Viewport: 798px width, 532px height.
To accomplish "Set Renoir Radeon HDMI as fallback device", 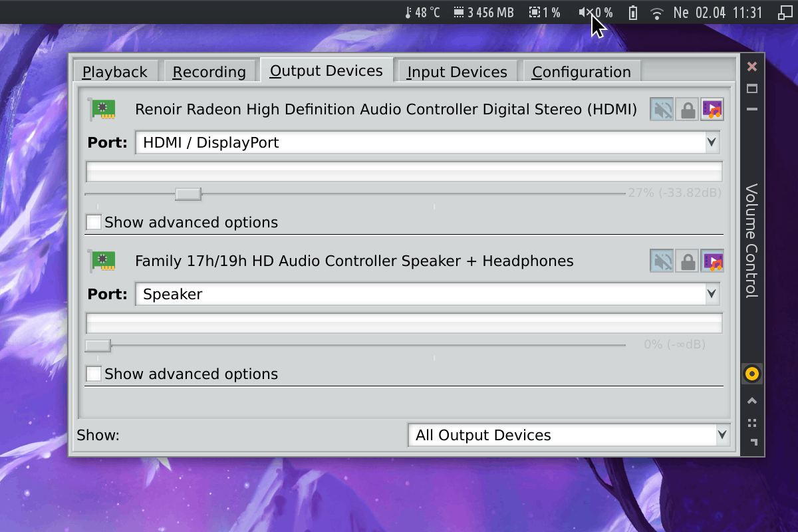I will click(x=712, y=110).
